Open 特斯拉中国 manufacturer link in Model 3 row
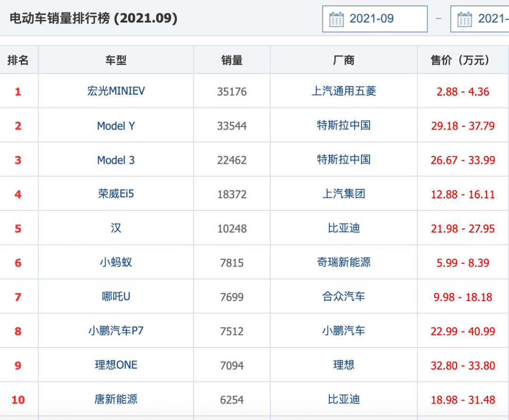Viewport: 509px width, 420px height. 344,160
